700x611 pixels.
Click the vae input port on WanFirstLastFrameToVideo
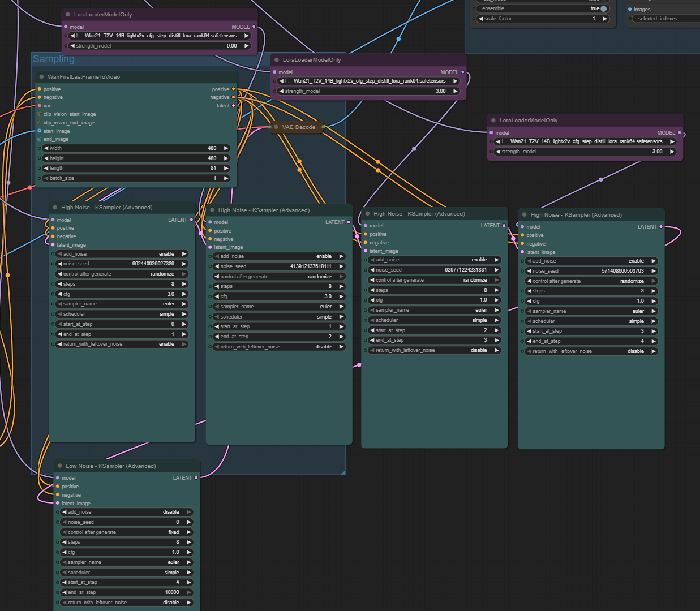point(39,106)
